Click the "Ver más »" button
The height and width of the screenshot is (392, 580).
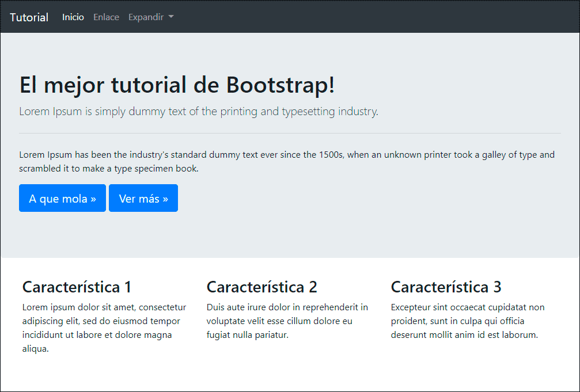[x=143, y=198]
